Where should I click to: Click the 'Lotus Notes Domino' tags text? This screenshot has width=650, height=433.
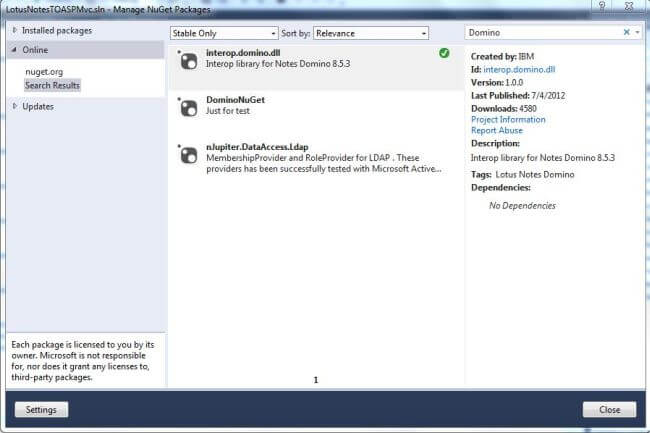pyautogui.click(x=535, y=174)
